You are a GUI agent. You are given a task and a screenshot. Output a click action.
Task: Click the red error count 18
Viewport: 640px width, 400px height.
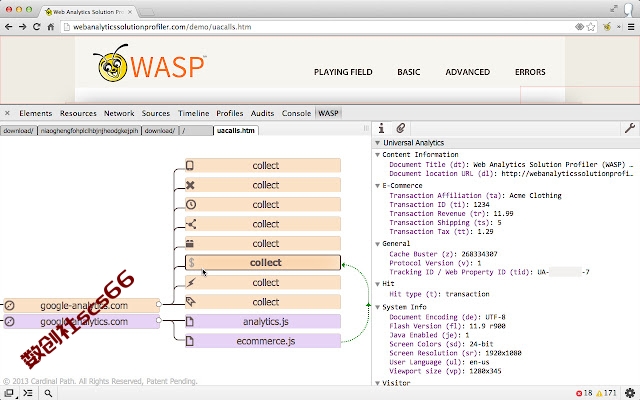(584, 393)
